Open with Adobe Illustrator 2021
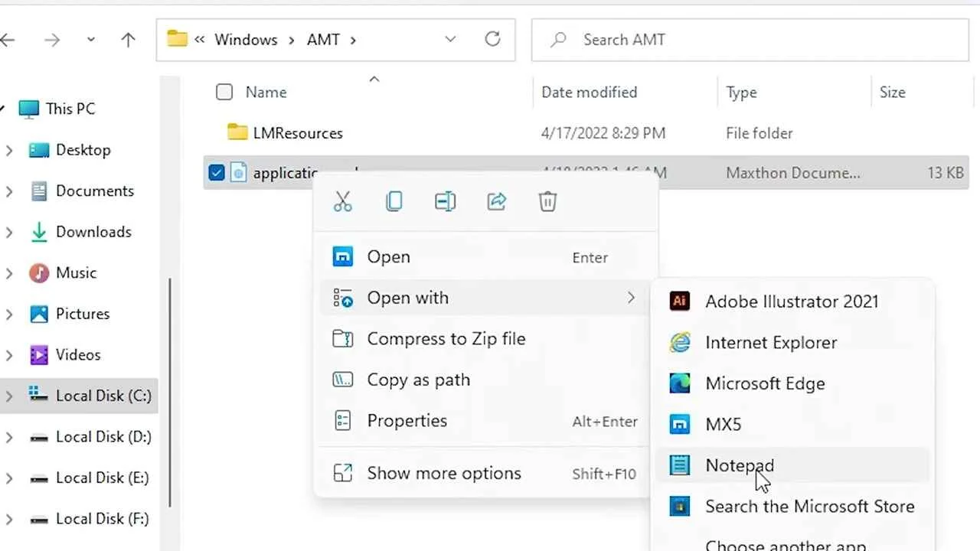This screenshot has height=551, width=980. point(792,302)
